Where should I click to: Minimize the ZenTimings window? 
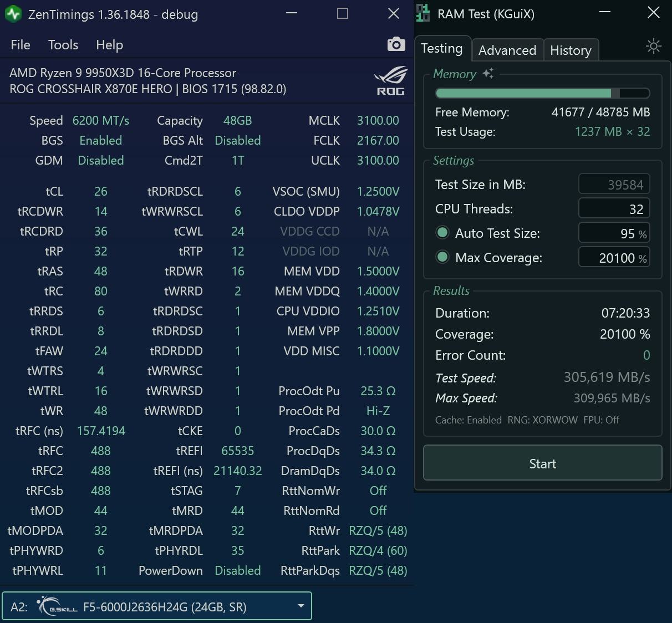pyautogui.click(x=292, y=14)
